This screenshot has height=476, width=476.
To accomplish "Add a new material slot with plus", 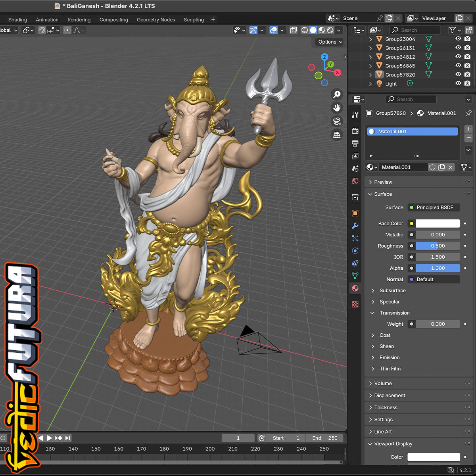I will click(468, 129).
